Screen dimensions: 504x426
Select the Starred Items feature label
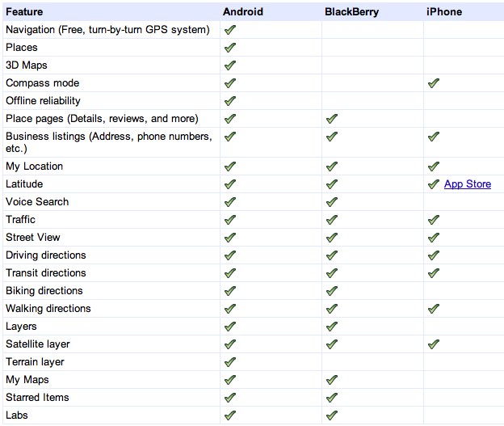(37, 398)
